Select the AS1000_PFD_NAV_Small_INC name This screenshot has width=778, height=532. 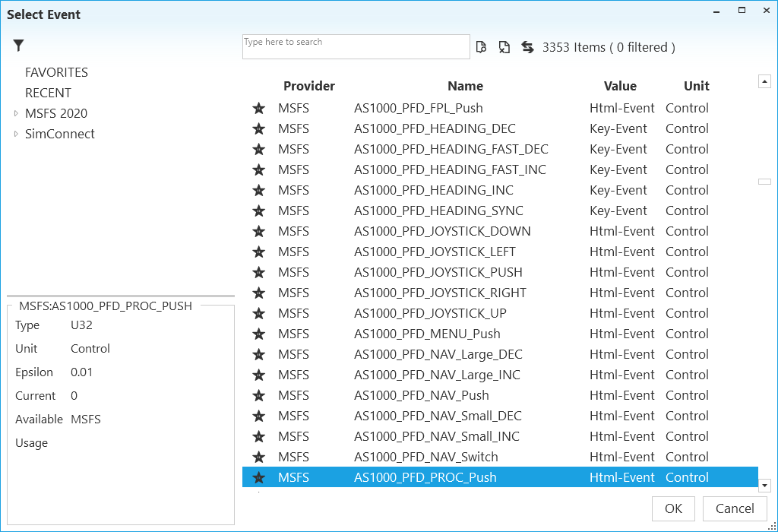click(437, 437)
